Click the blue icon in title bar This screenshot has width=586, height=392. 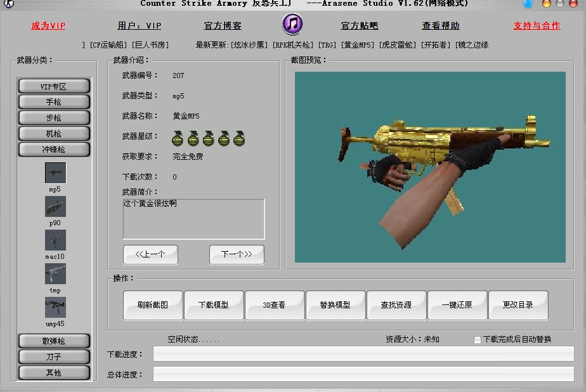(x=528, y=4)
